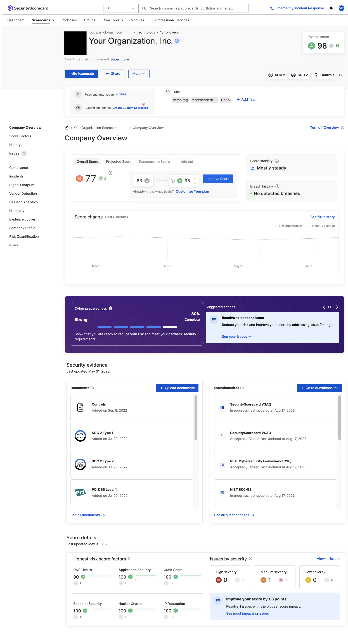Click Upload documents button

(177, 388)
